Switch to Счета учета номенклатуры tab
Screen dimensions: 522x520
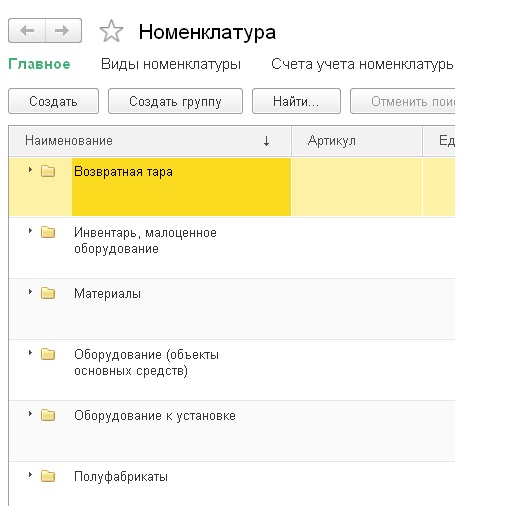click(x=362, y=64)
